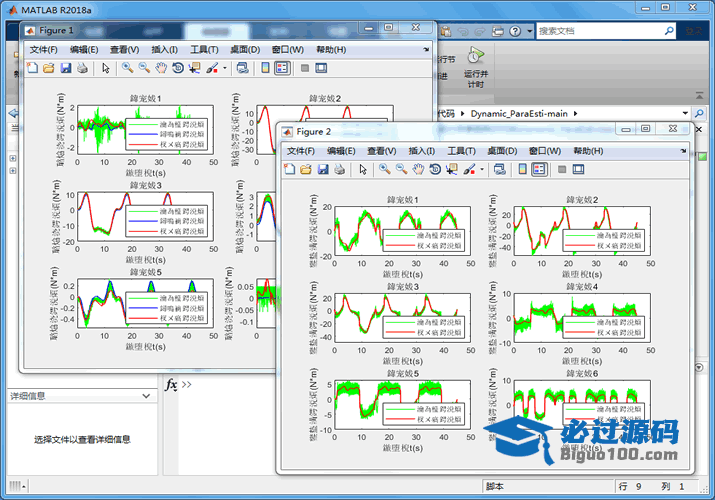Print Figure 2 with the printer icon
Screen dimensions: 715x500
click(x=340, y=170)
